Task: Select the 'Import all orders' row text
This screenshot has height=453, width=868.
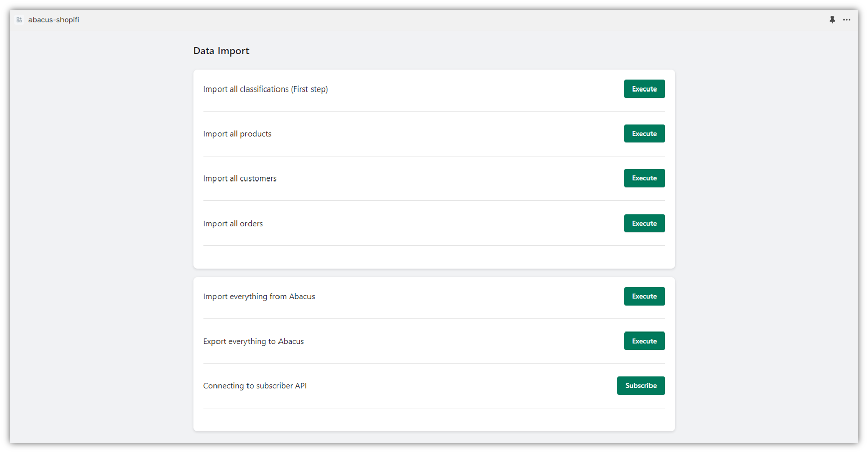Action: pyautogui.click(x=233, y=224)
